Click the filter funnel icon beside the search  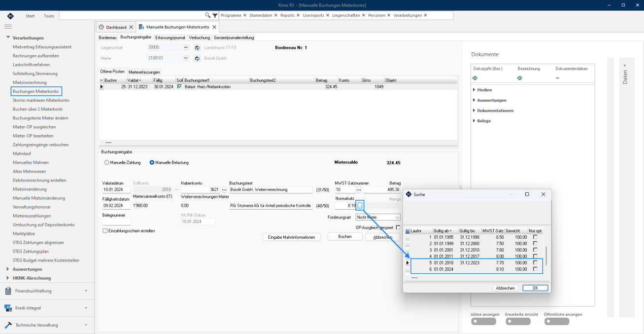click(x=215, y=15)
